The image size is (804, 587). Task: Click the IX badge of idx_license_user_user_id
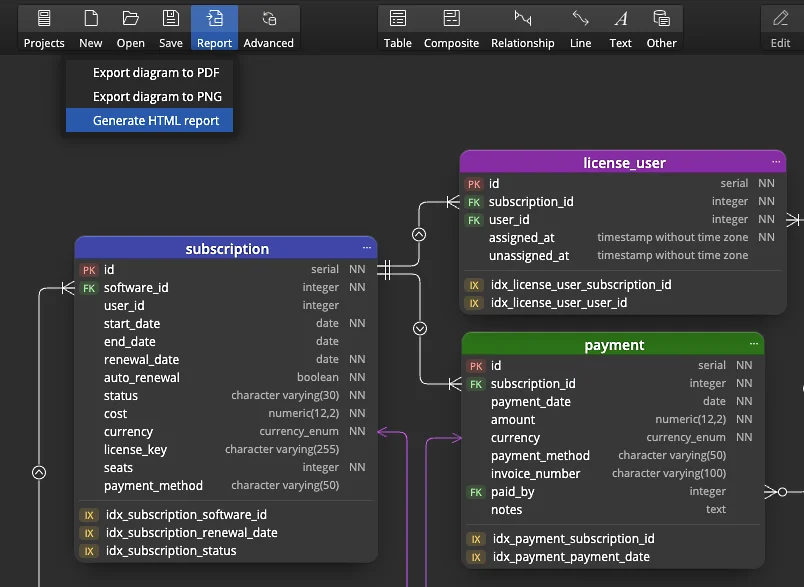tap(474, 303)
